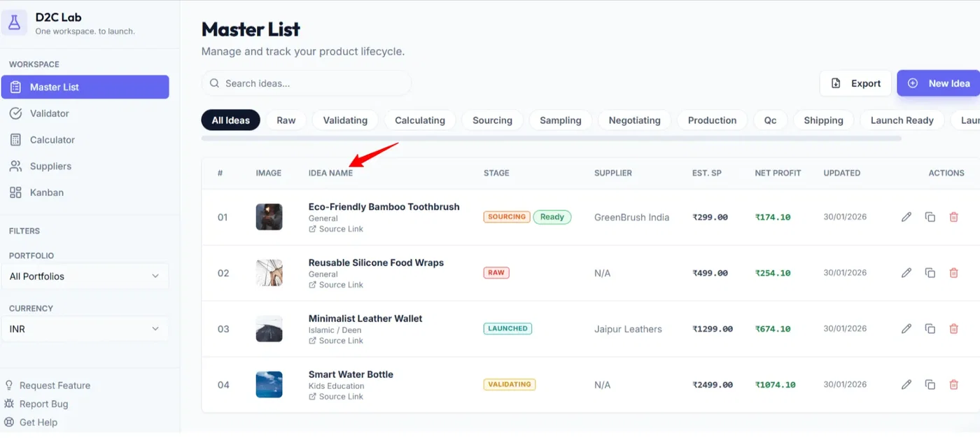Click the edit pencil icon for Eco-Friendly Bamboo Toothbrush
Screen dimensions: 980x438
906,217
